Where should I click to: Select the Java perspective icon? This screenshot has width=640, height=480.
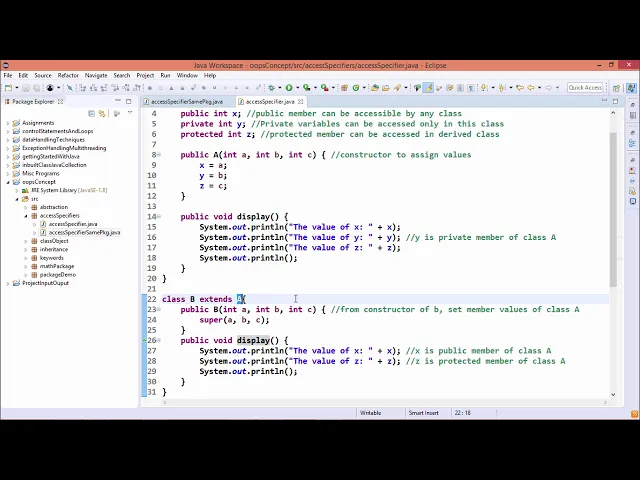coord(631,88)
